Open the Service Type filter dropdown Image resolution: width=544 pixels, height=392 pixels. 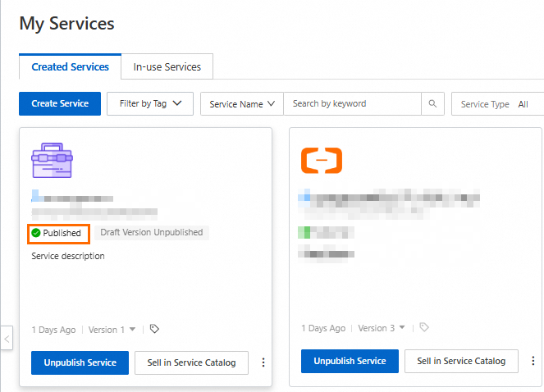coord(496,104)
